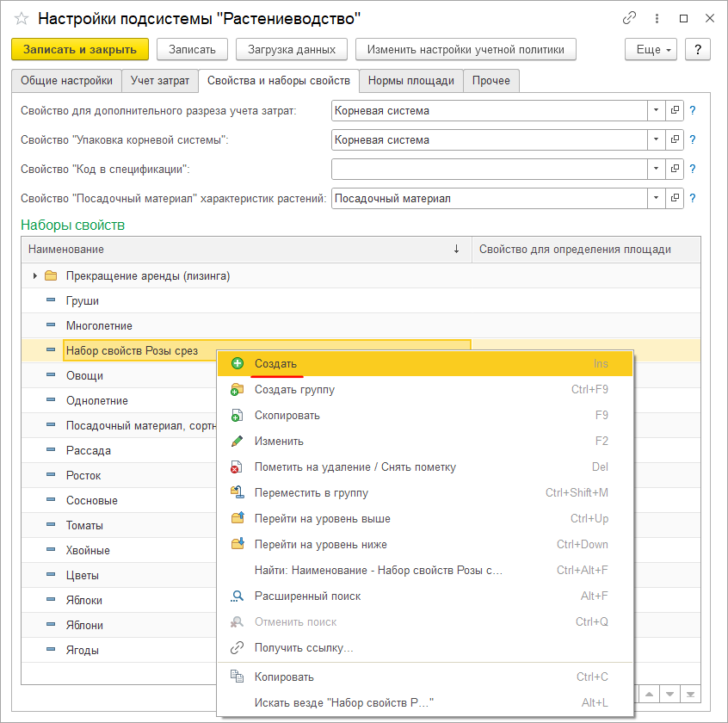Image resolution: width=728 pixels, height=723 pixels.
Task: Choose Скопировать from the context menu
Action: [287, 415]
